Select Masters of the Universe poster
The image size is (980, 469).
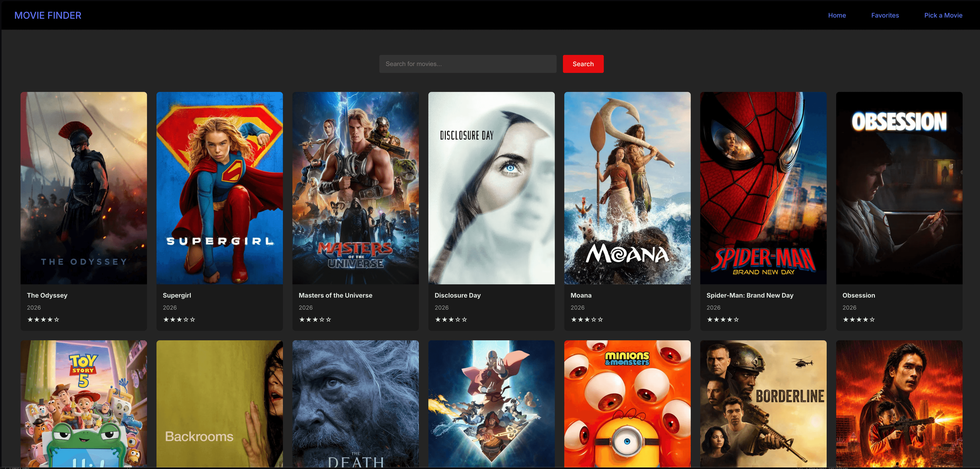pos(355,188)
